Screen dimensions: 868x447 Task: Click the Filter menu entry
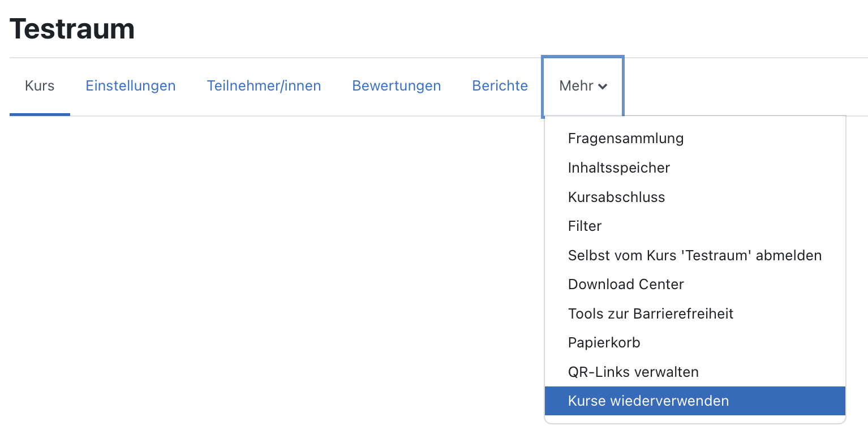(585, 226)
